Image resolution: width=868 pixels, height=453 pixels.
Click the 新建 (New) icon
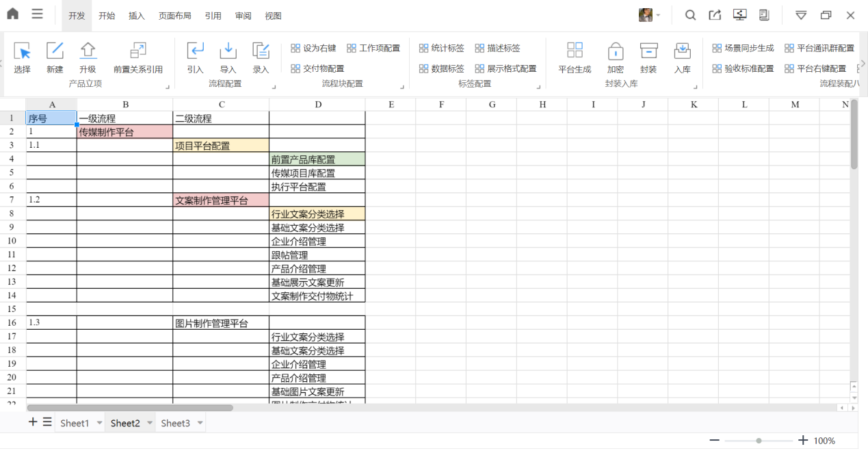(55, 51)
